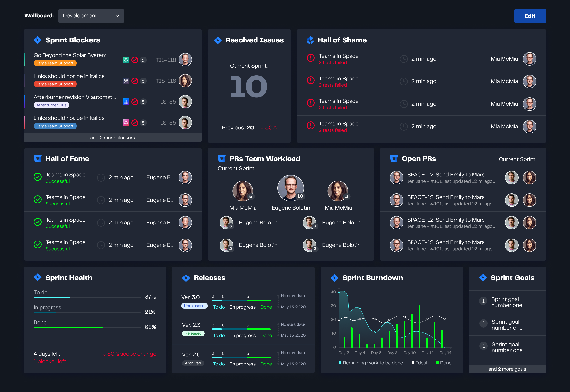Open the Development wallboard dropdown
This screenshot has width=570, height=392.
pos(90,16)
